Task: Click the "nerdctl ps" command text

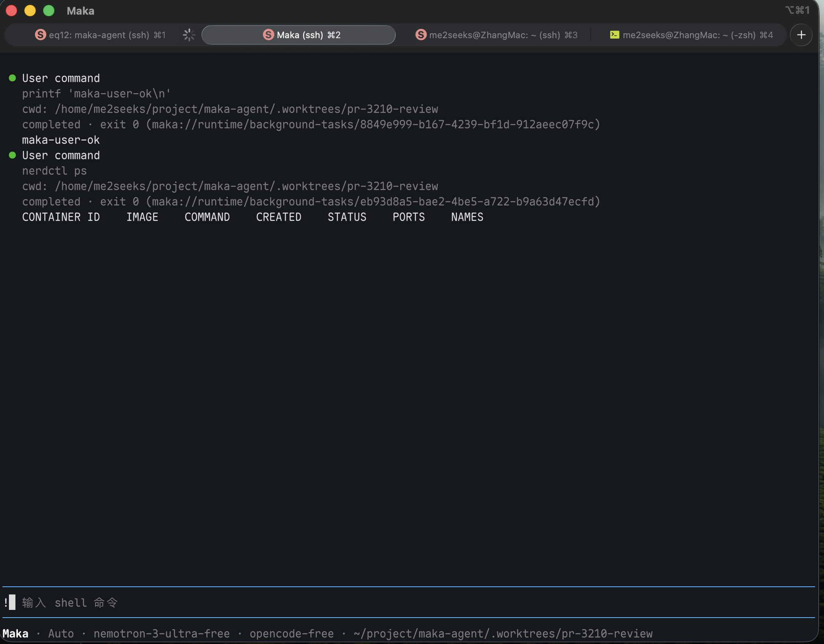Action: click(54, 171)
